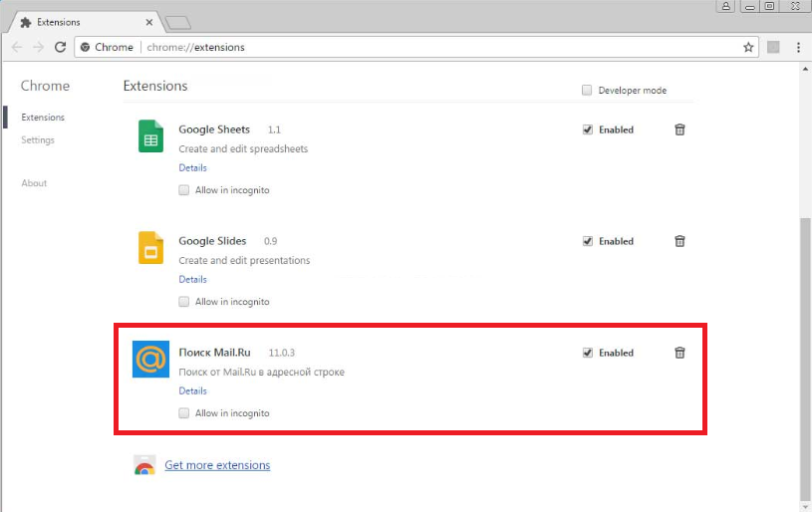Image resolution: width=812 pixels, height=512 pixels.
Task: Remove Google Slides with its trash icon
Action: (679, 241)
